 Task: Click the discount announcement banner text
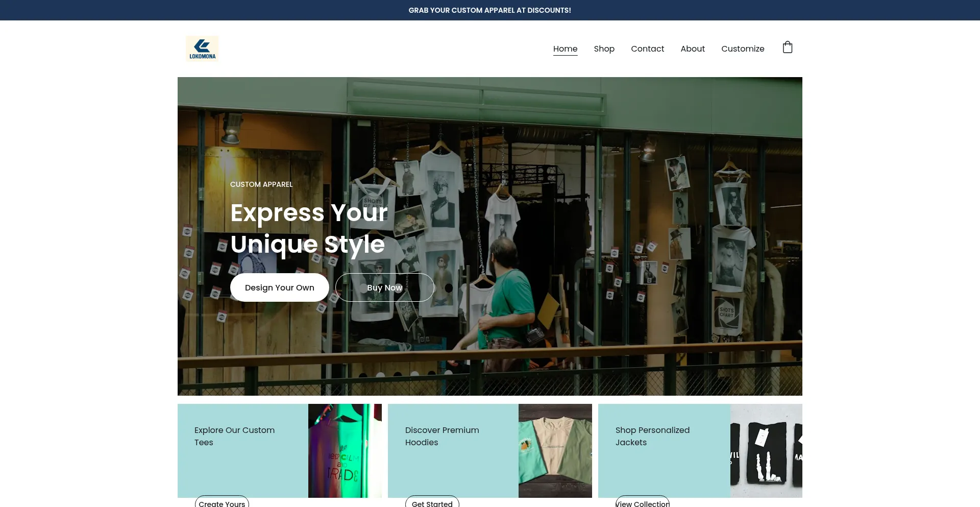(x=490, y=10)
